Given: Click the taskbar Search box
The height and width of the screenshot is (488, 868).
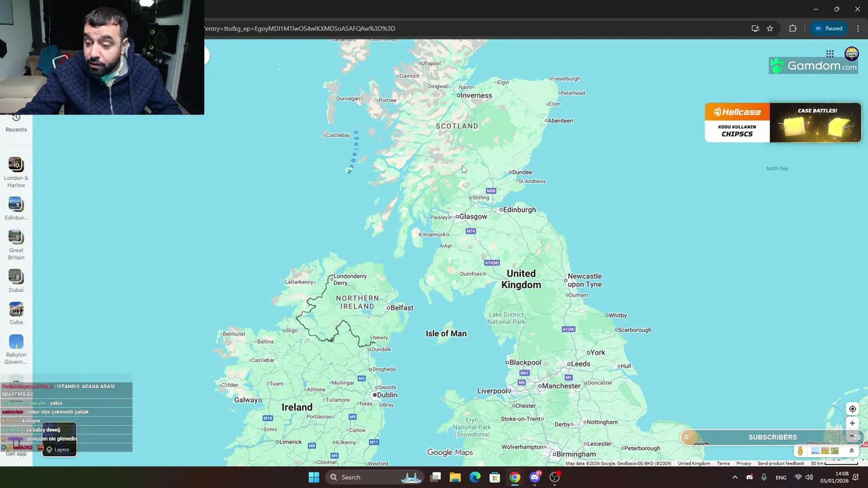Looking at the screenshot, I should click(375, 477).
